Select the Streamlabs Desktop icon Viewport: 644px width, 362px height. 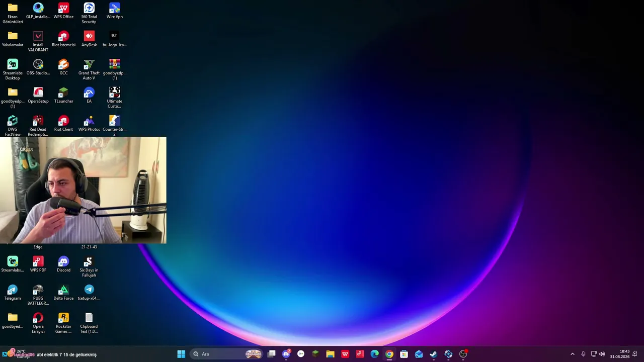point(13,69)
